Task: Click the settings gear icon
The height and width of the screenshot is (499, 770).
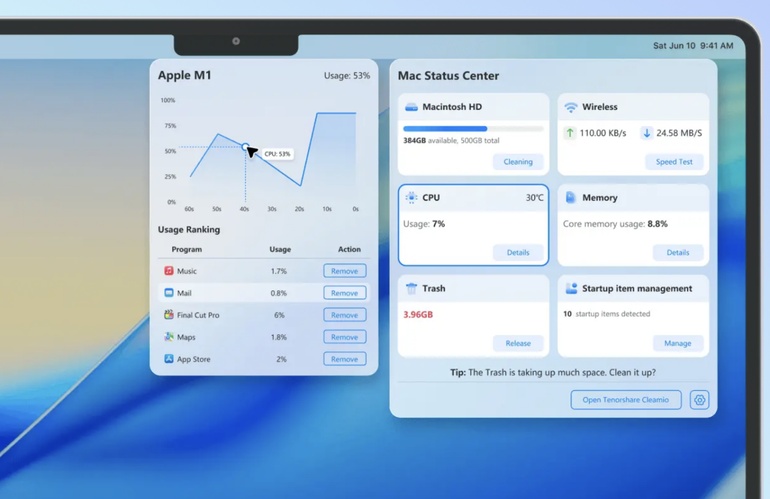Action: coord(699,400)
